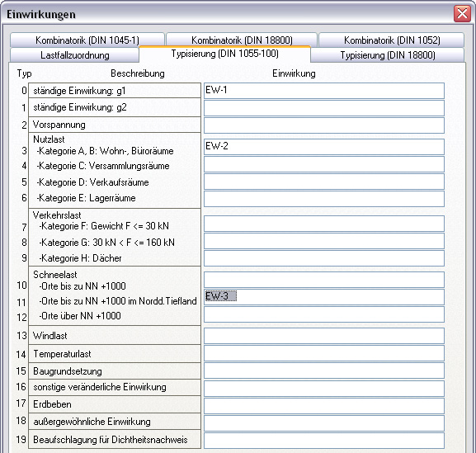Click field for Kategorie C Versammlungsräume
Viewport: 476px width, 453px height.
[324, 164]
